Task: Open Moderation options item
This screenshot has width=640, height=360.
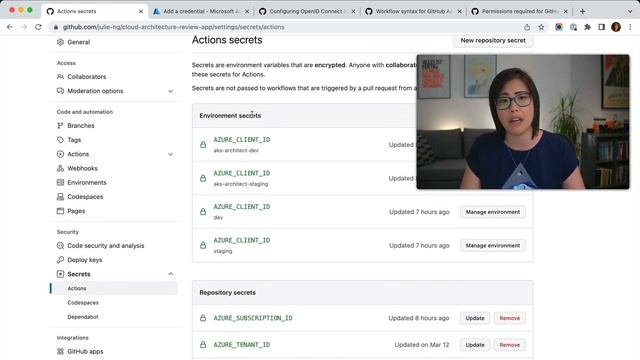Action: coord(95,91)
